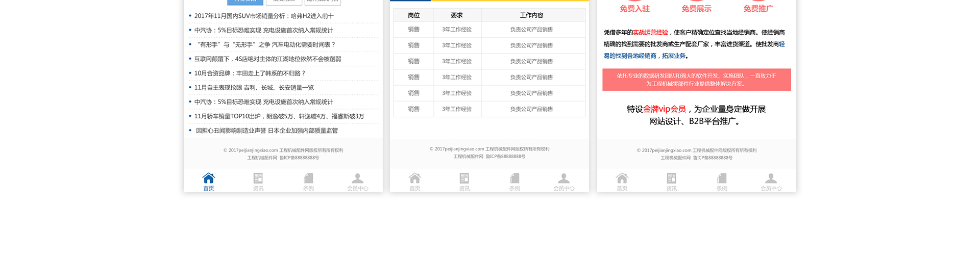The height and width of the screenshot is (255, 980).
Task: Tap the blue 首页 home icon on news-list screen
Action: pos(208,178)
